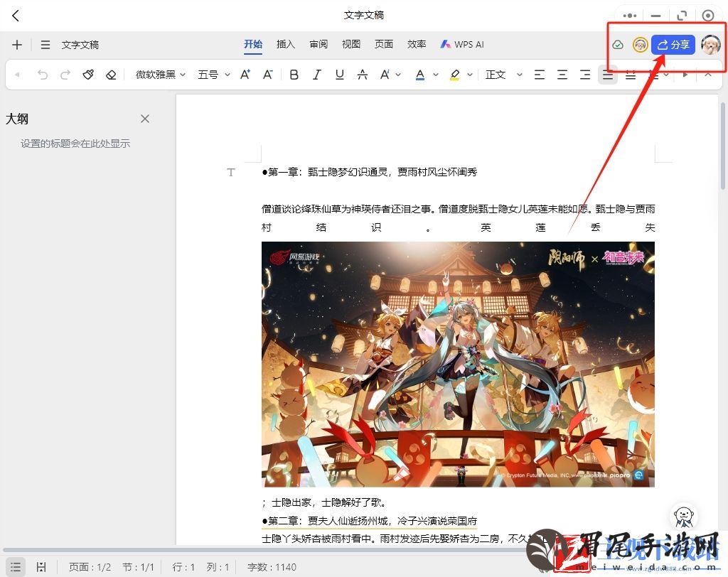The width and height of the screenshot is (728, 577).
Task: Toggle underline formatting
Action: point(339,75)
